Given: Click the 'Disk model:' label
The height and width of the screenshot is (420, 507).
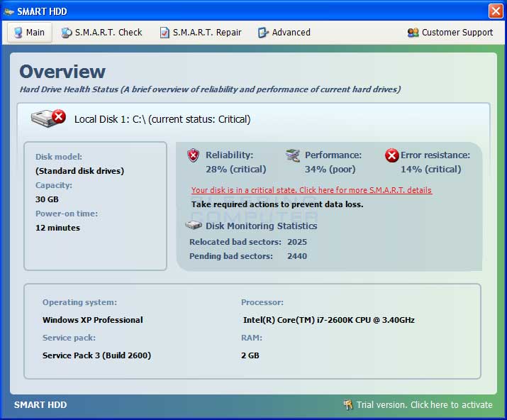Looking at the screenshot, I should pyautogui.click(x=59, y=157).
